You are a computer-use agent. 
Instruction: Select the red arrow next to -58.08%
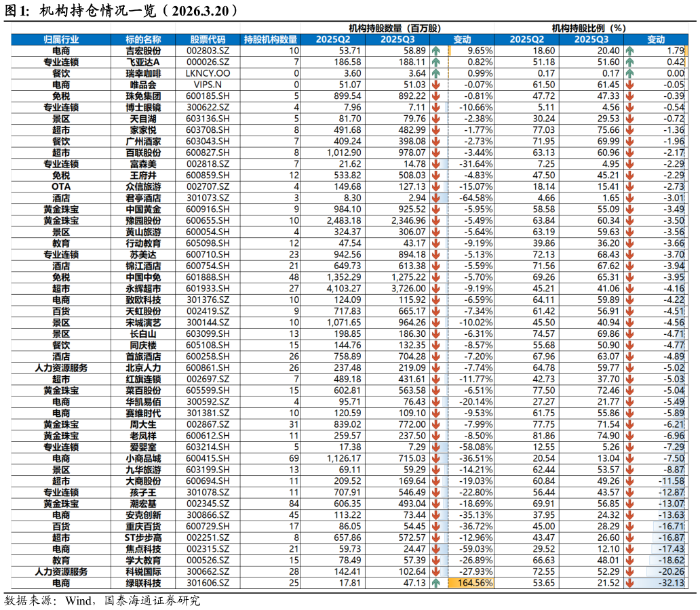coord(435,447)
